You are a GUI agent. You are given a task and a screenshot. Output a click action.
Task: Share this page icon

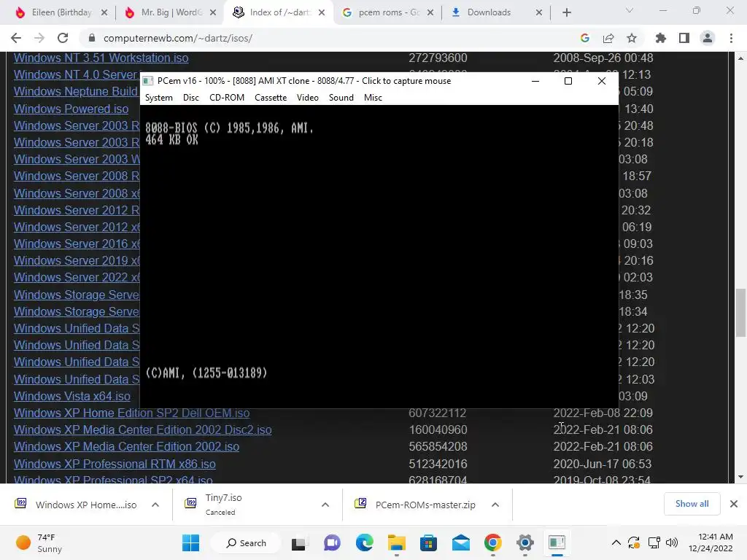tap(608, 38)
